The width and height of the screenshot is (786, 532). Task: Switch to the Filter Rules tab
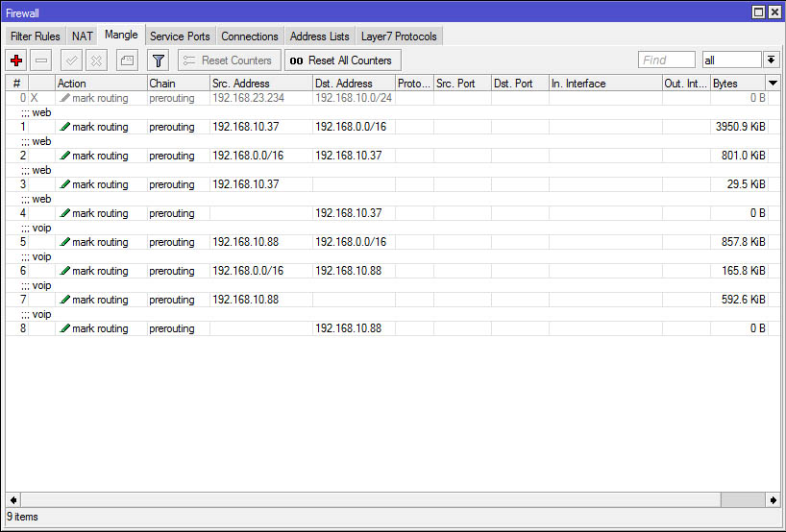(36, 36)
